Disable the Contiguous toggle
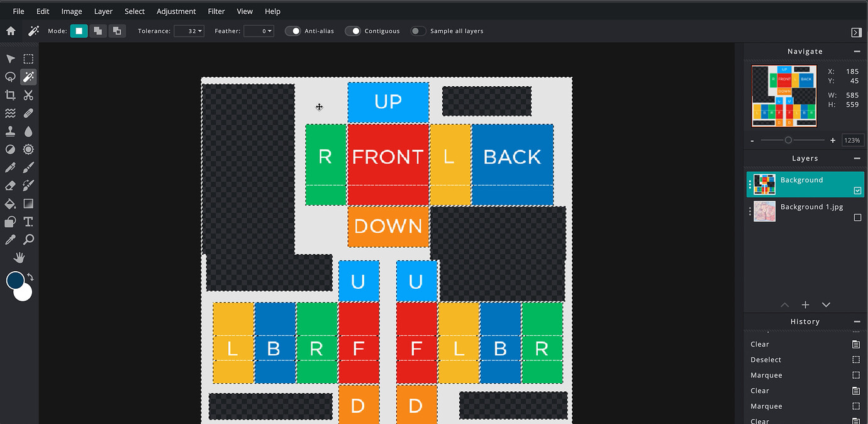This screenshot has height=424, width=868. click(353, 31)
